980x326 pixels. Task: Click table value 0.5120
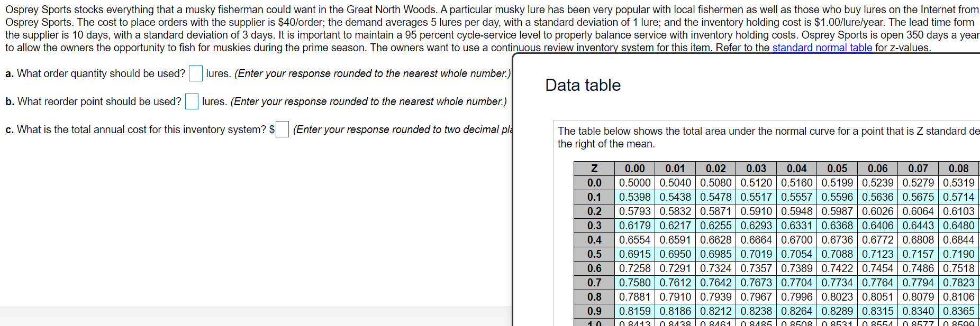(x=756, y=183)
